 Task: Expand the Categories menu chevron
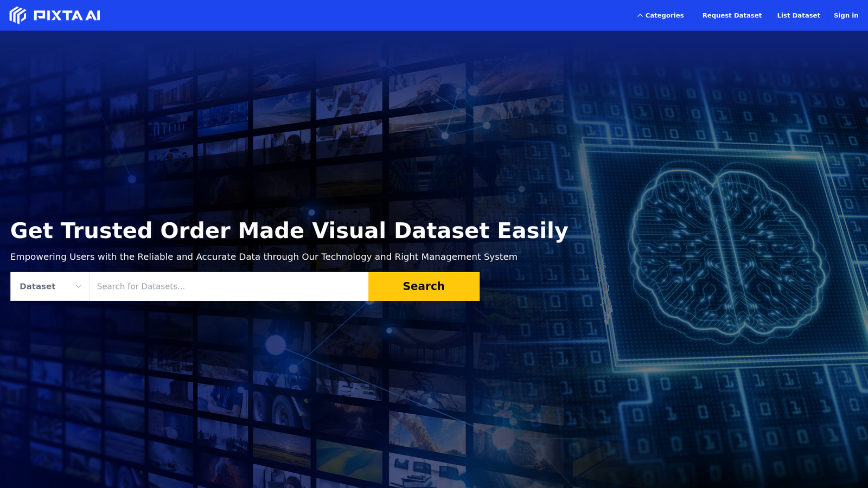(x=640, y=15)
